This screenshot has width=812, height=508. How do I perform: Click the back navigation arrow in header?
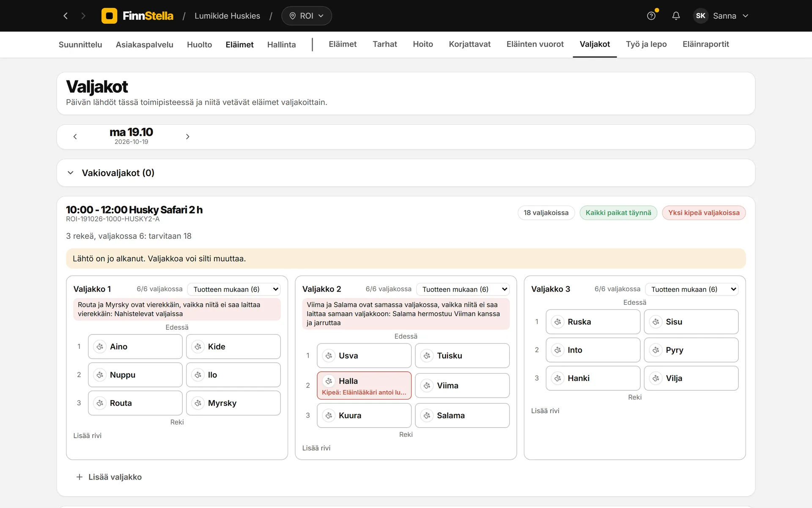(66, 16)
